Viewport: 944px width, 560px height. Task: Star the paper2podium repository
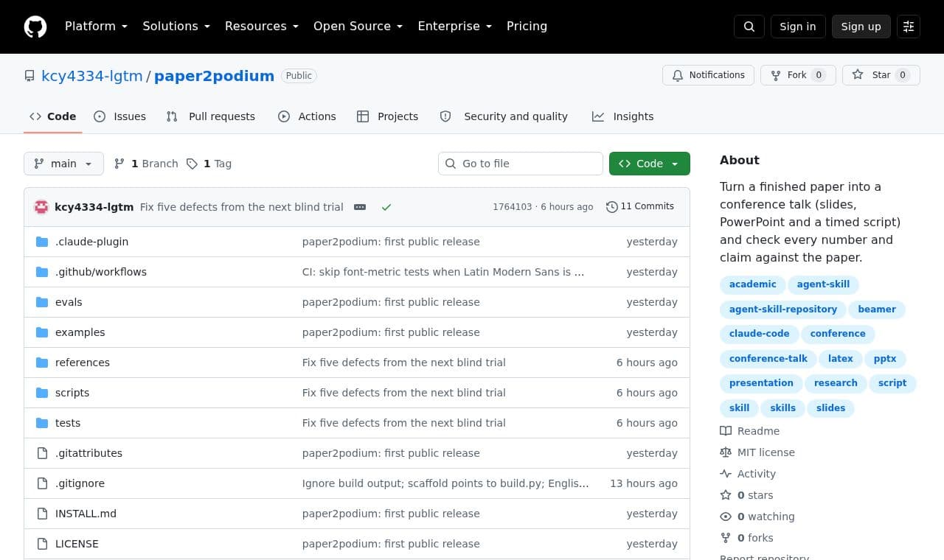pyautogui.click(x=881, y=75)
